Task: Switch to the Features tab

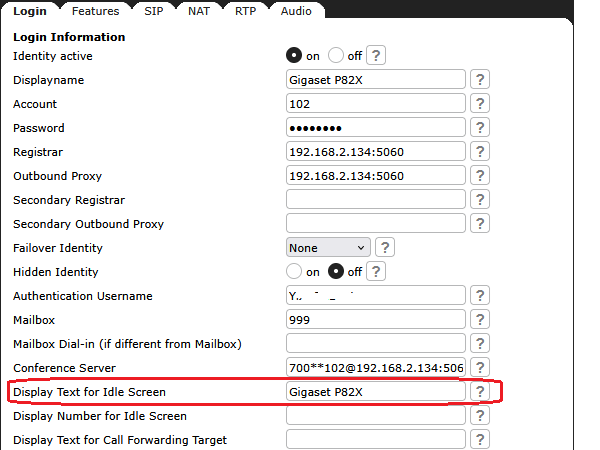Action: click(x=95, y=11)
